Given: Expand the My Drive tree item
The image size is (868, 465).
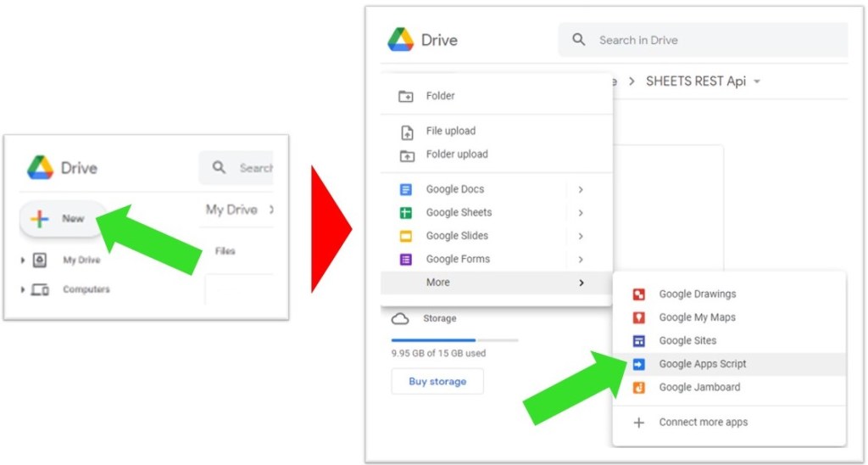Looking at the screenshot, I should [x=23, y=261].
